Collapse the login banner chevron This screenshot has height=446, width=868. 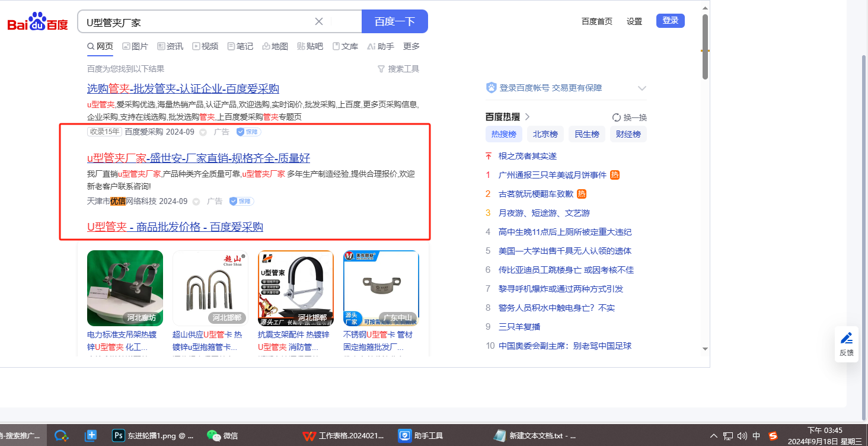642,88
